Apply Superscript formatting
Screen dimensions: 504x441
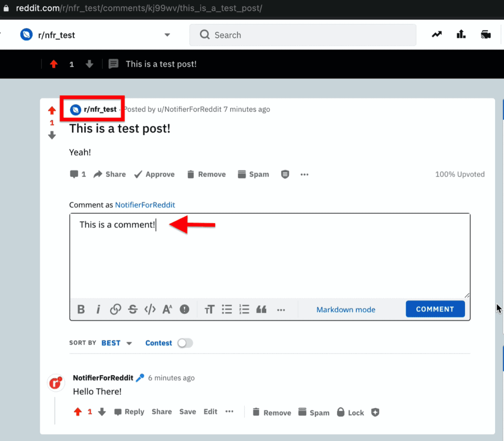(167, 309)
